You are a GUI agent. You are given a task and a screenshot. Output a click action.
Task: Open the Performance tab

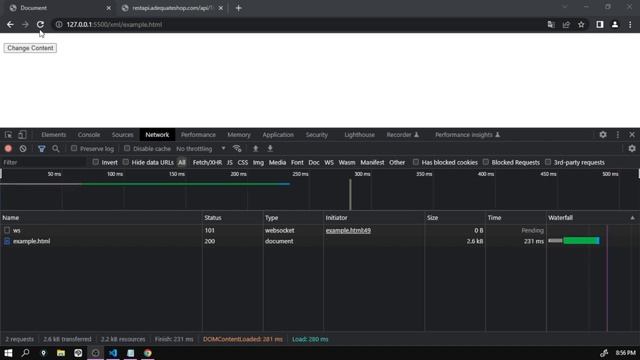coord(198,135)
